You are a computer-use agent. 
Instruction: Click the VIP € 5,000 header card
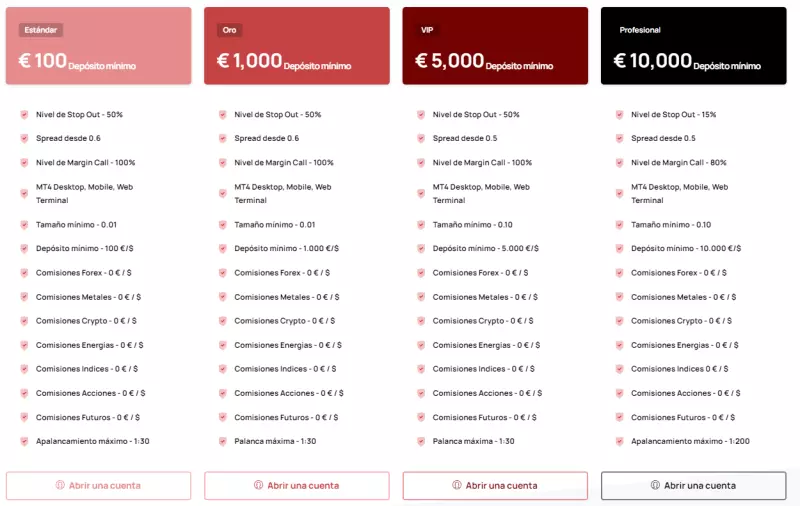coord(495,46)
